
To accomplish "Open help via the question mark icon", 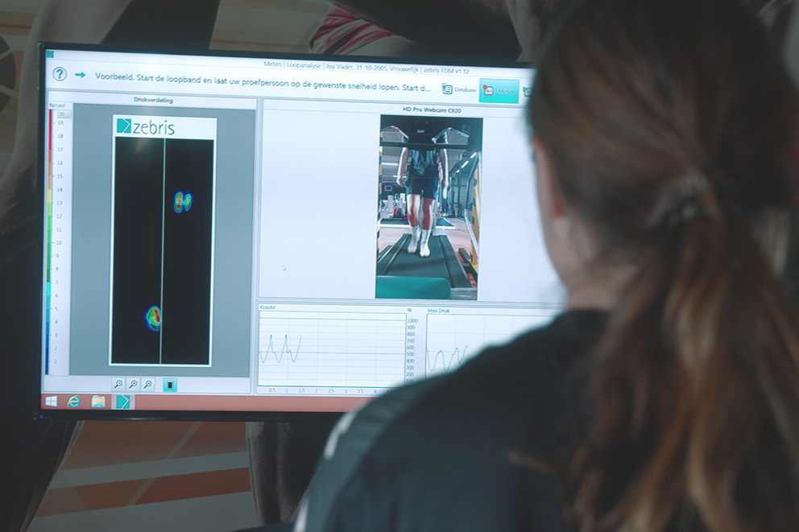I will click(60, 74).
